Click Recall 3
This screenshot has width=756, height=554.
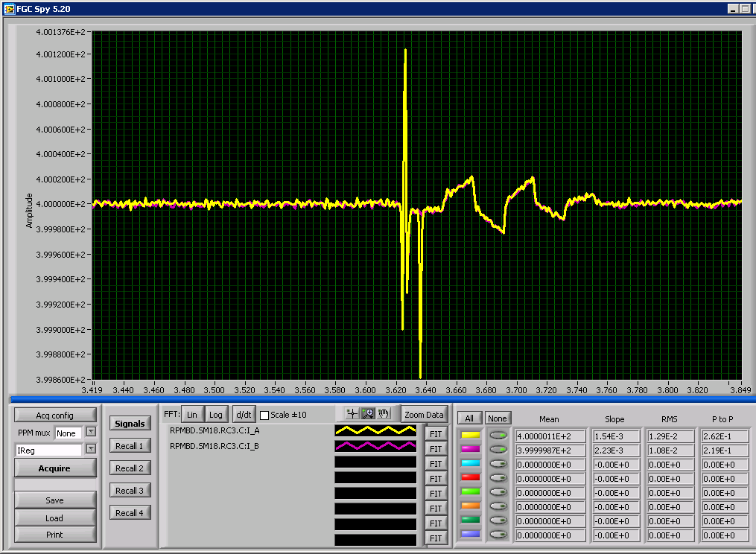[130, 490]
